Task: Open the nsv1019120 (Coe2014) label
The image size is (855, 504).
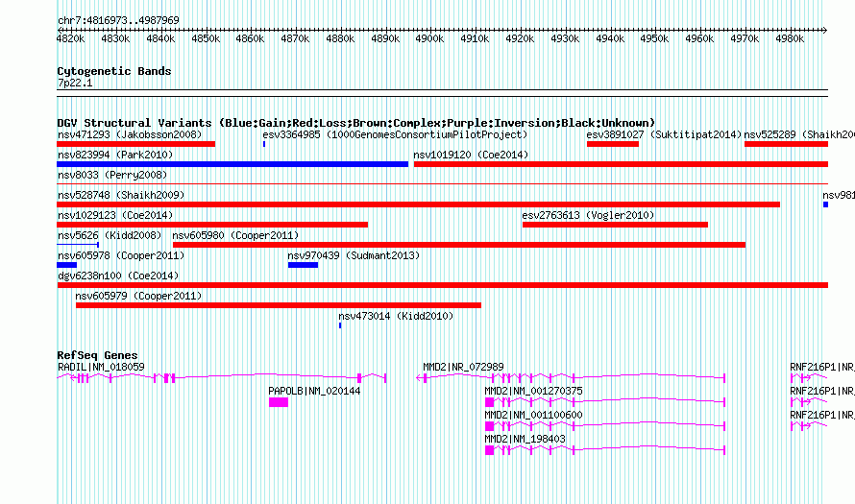Action: (471, 155)
